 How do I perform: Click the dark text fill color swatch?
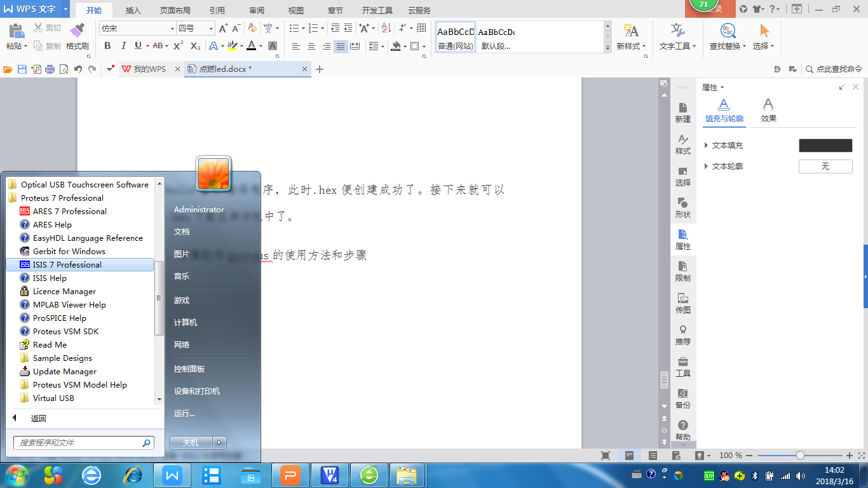[825, 146]
